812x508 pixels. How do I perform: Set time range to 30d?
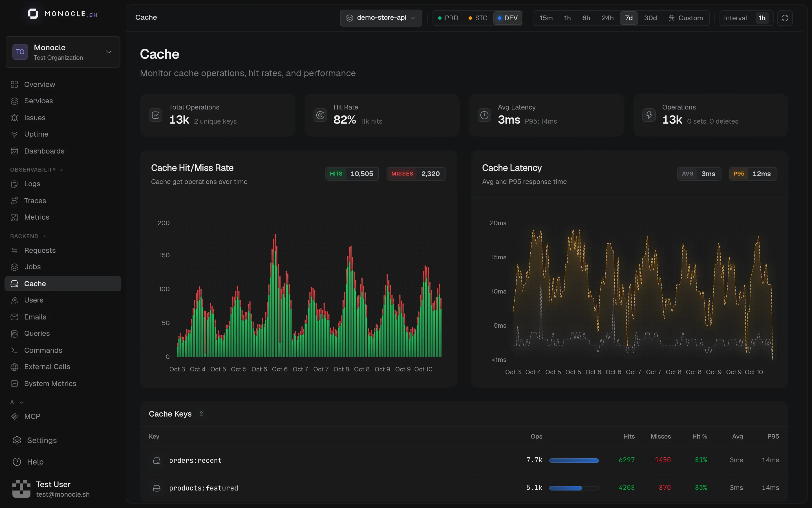point(650,18)
